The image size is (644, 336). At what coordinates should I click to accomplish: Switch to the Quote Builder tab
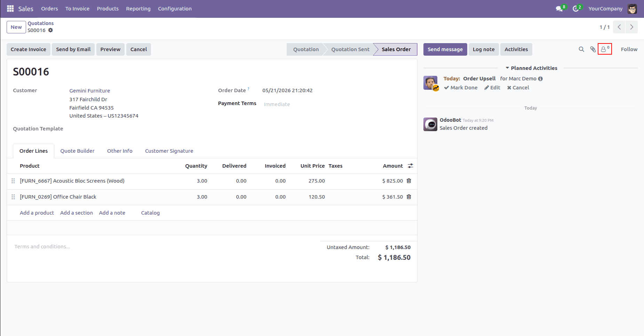[x=77, y=151]
